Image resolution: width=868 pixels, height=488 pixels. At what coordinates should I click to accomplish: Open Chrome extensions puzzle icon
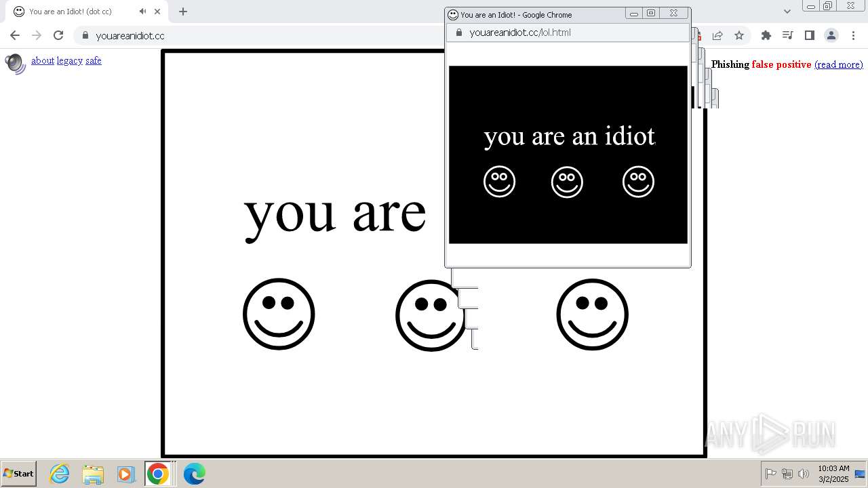point(766,35)
